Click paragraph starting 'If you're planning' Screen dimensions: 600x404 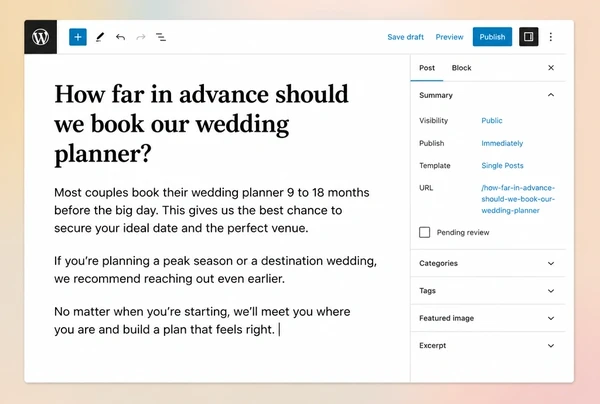click(x=215, y=269)
